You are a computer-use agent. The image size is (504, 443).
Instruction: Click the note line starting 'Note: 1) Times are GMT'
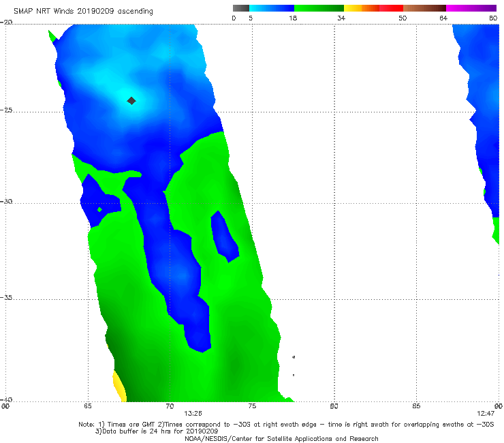[286, 425]
